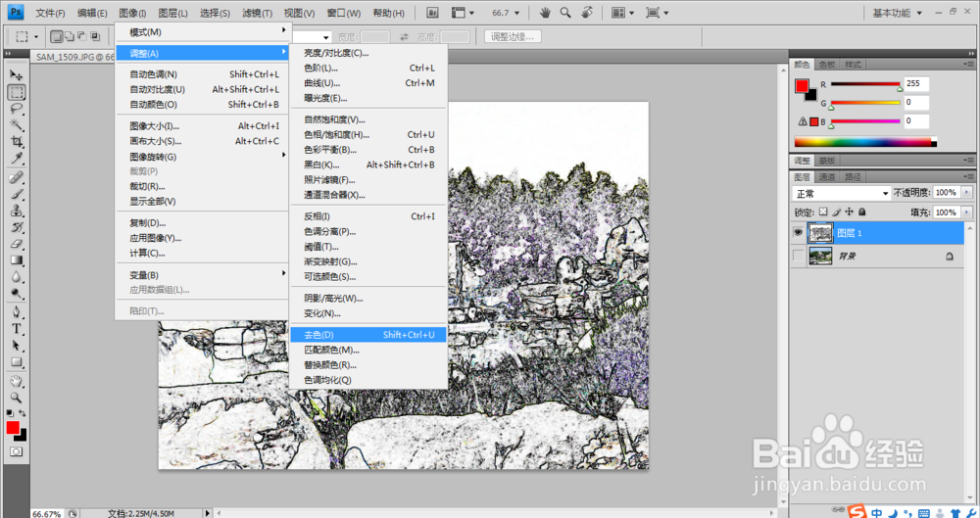Open the opacity 不透明度 slider arrow
The height and width of the screenshot is (518, 980).
pos(967,193)
